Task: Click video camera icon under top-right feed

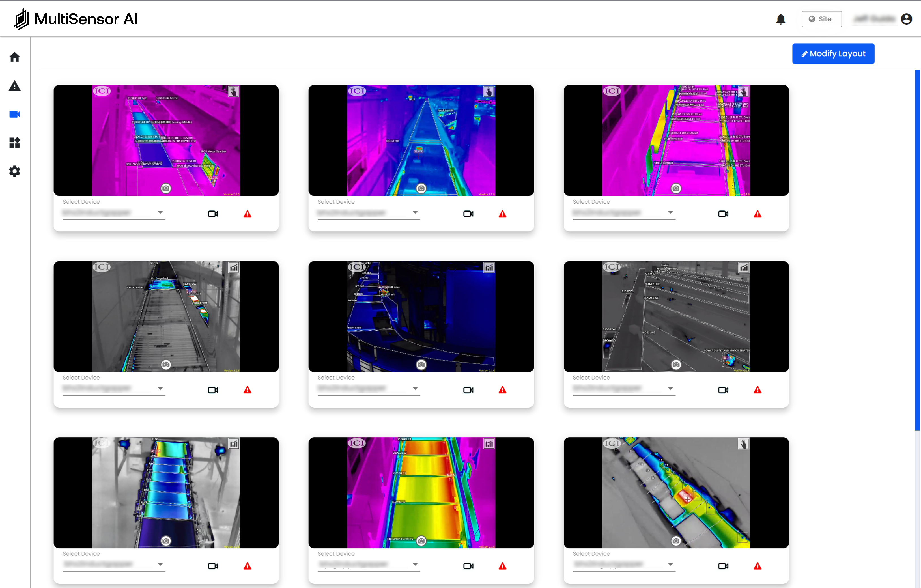Action: pos(723,214)
